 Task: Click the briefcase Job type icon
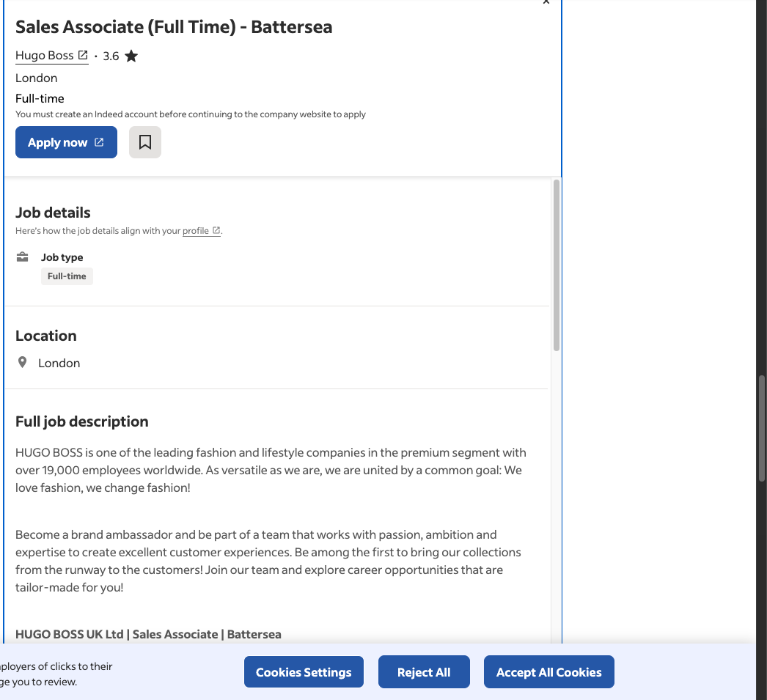tap(23, 257)
